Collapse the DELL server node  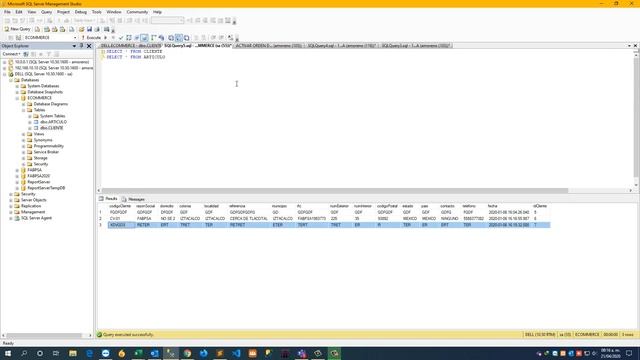tap(4, 74)
